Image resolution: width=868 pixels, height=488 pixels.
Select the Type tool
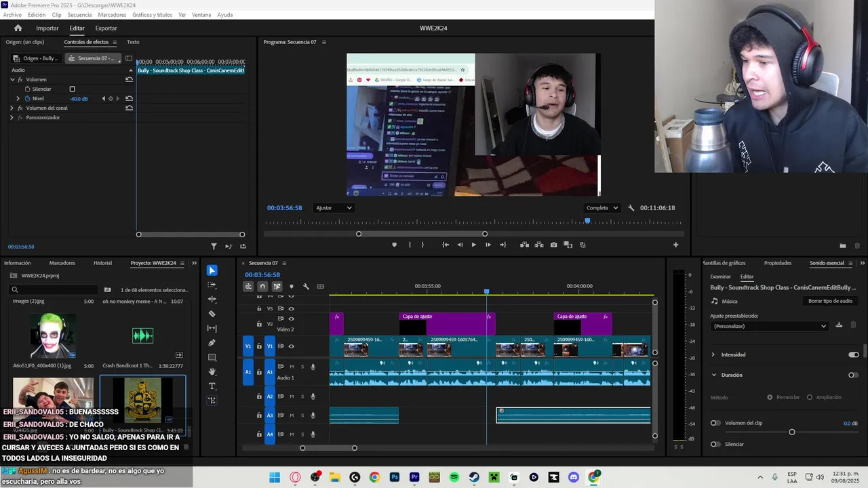coord(212,386)
